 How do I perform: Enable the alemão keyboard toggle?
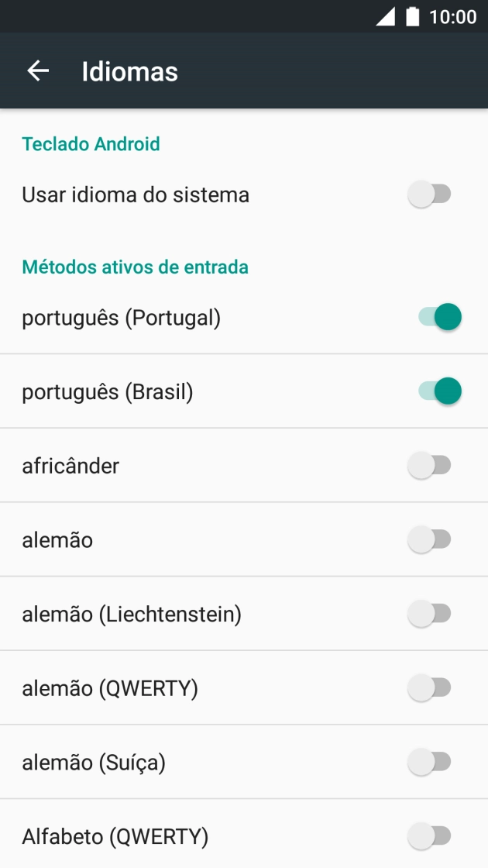tap(431, 539)
